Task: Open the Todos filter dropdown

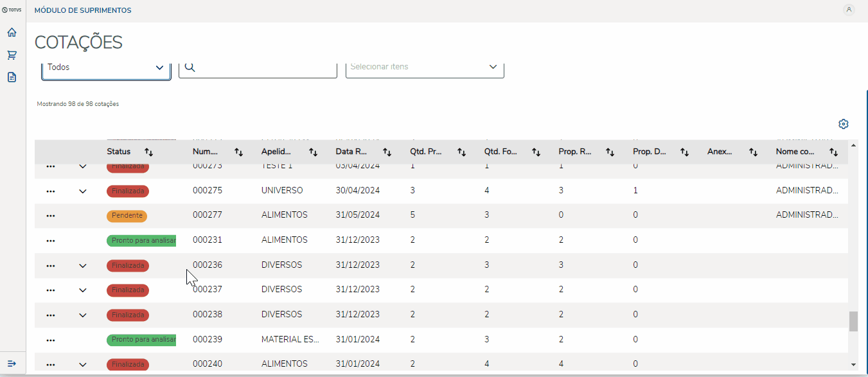Action: [106, 67]
